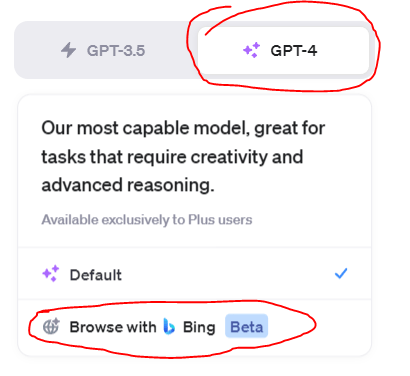
Task: Click the 'Browse with' label text
Action: 113,327
